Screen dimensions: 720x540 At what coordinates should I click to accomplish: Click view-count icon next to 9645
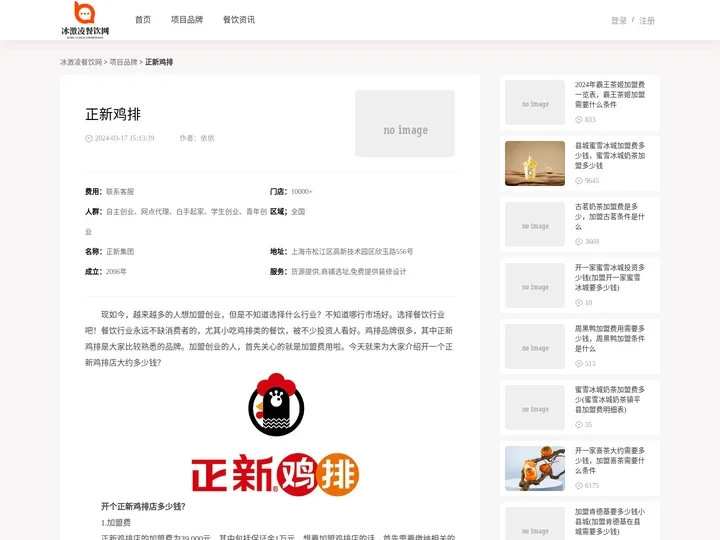(579, 181)
